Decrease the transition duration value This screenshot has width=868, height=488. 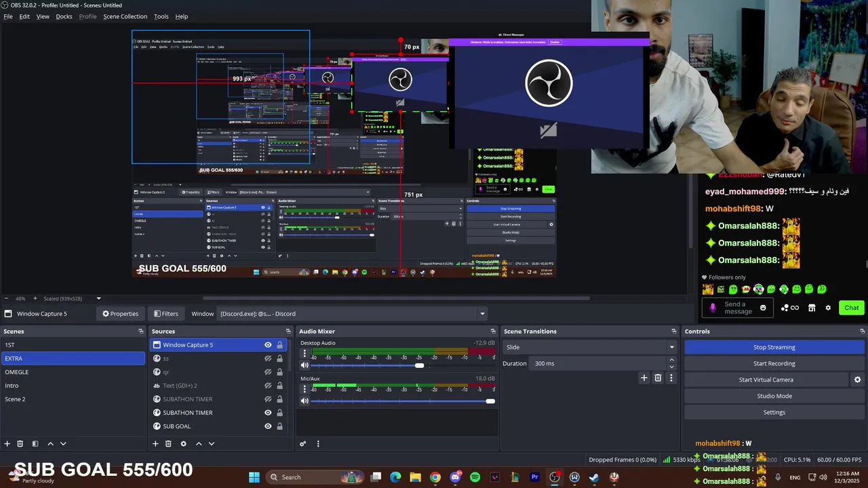[x=672, y=367]
